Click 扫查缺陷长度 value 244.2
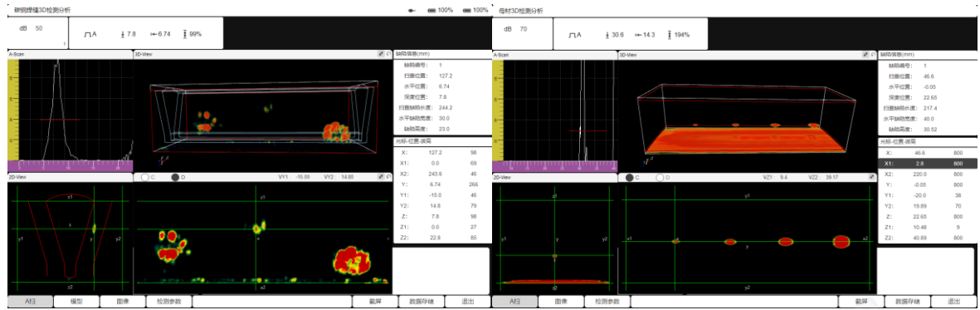 tap(446, 108)
